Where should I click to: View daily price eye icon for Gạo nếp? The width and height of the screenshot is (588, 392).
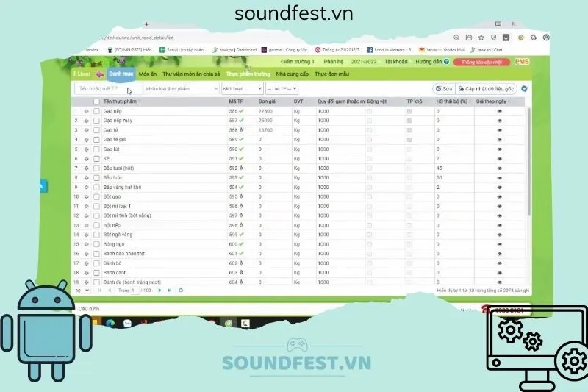pyautogui.click(x=500, y=111)
